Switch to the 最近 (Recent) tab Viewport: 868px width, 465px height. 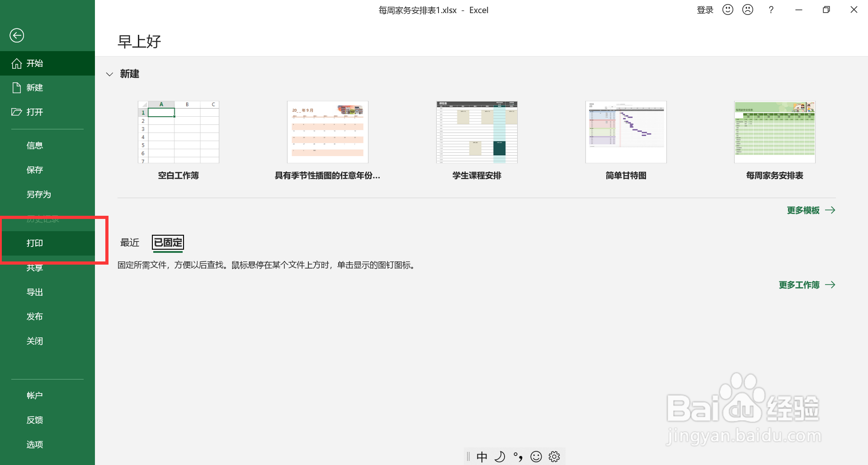click(130, 242)
